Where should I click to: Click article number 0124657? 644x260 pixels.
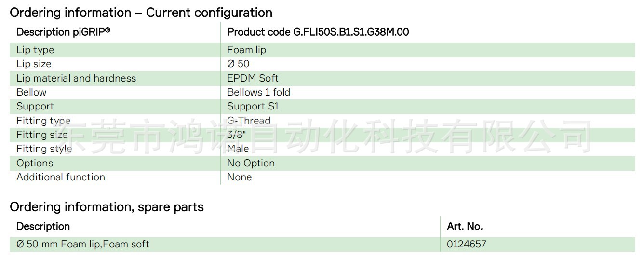[467, 244]
